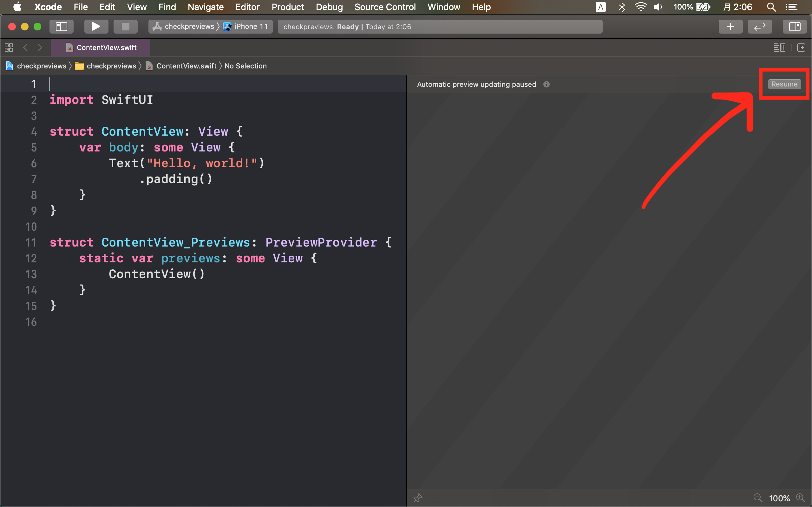Pin the preview with pin icon
The width and height of the screenshot is (812, 507).
tap(418, 497)
